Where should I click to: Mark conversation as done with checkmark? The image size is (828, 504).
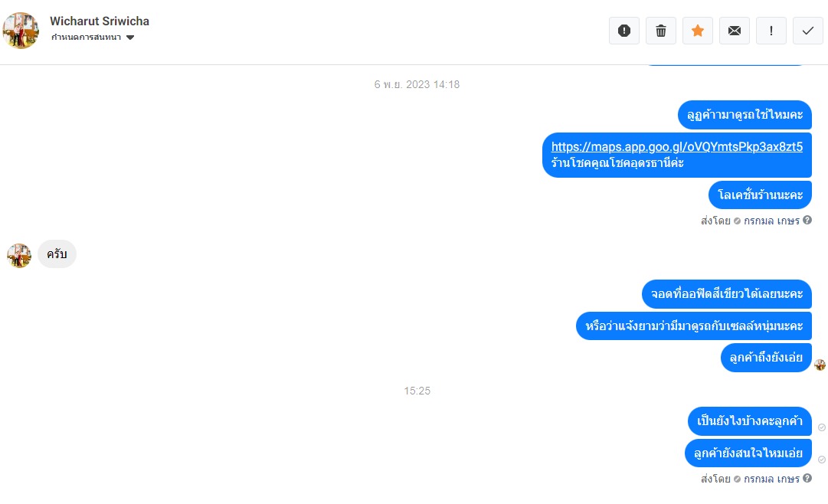pos(808,31)
